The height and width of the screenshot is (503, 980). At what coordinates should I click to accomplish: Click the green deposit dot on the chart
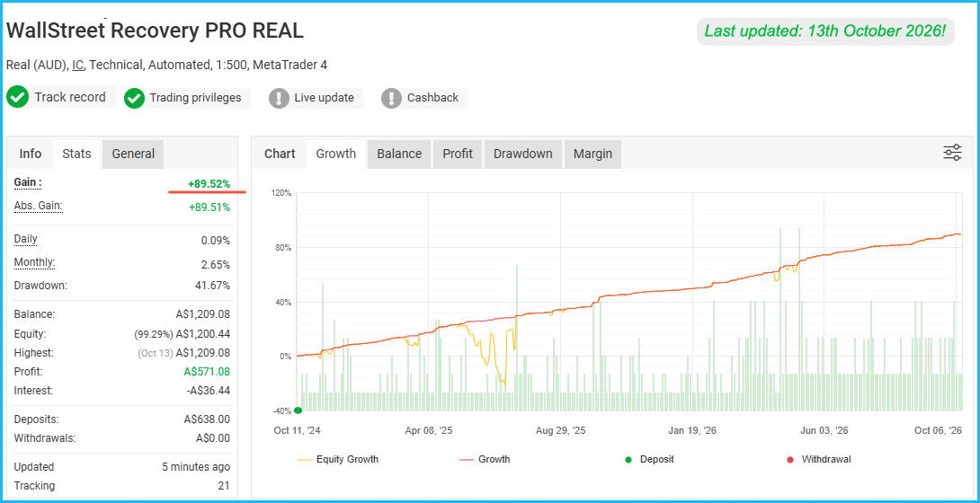click(298, 410)
